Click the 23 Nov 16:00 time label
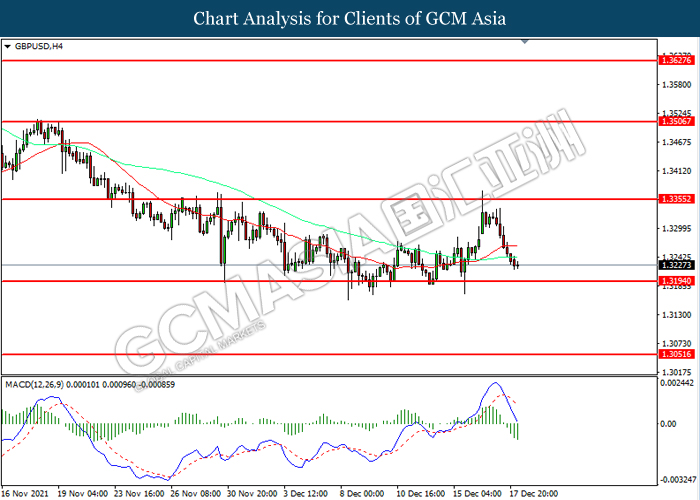The height and width of the screenshot is (500, 700). tap(139, 493)
